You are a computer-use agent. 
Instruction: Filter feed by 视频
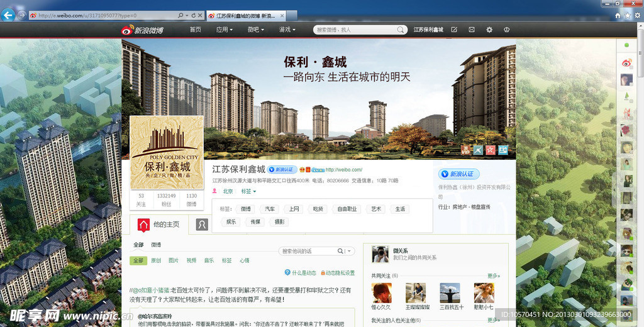191,260
